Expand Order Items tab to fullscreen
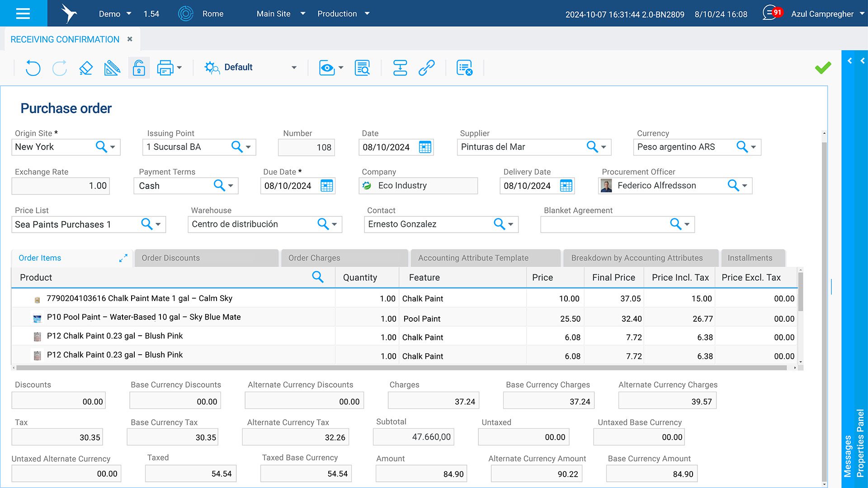This screenshot has width=868, height=488. coord(123,258)
